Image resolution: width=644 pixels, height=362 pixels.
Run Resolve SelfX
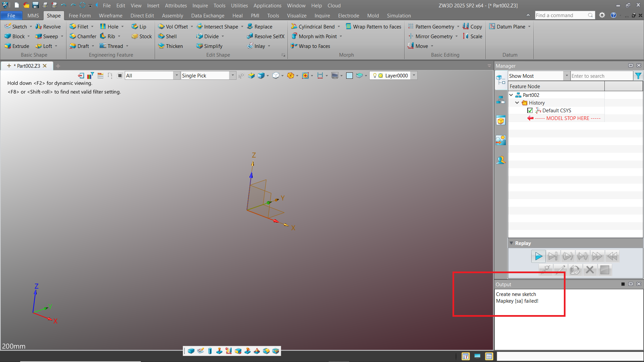(266, 36)
